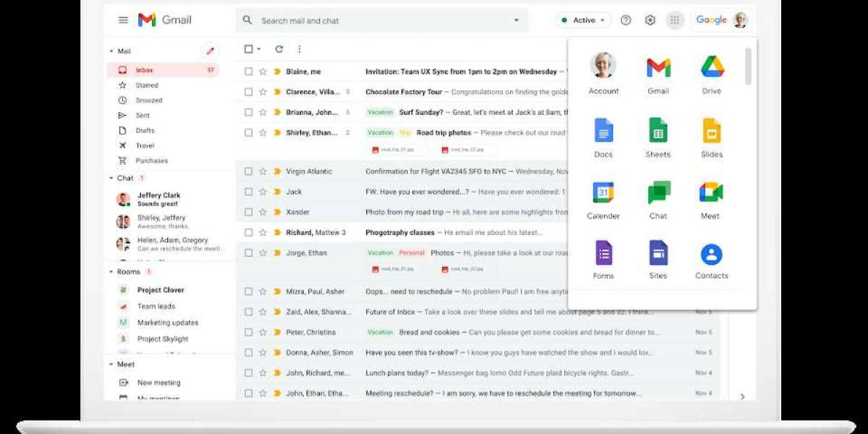Collapse the Meet section
The image size is (868, 434).
[x=111, y=365]
